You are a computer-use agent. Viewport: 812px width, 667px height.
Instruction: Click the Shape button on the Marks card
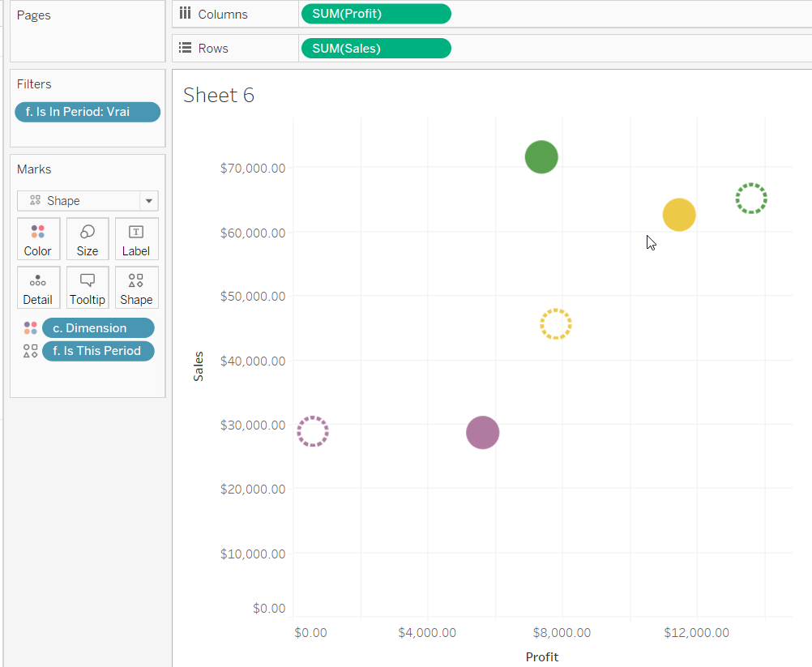click(x=135, y=287)
